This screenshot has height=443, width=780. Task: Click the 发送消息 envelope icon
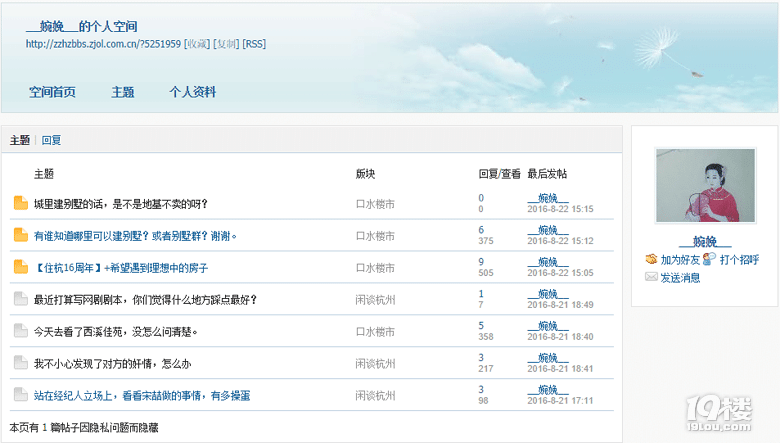(x=651, y=277)
